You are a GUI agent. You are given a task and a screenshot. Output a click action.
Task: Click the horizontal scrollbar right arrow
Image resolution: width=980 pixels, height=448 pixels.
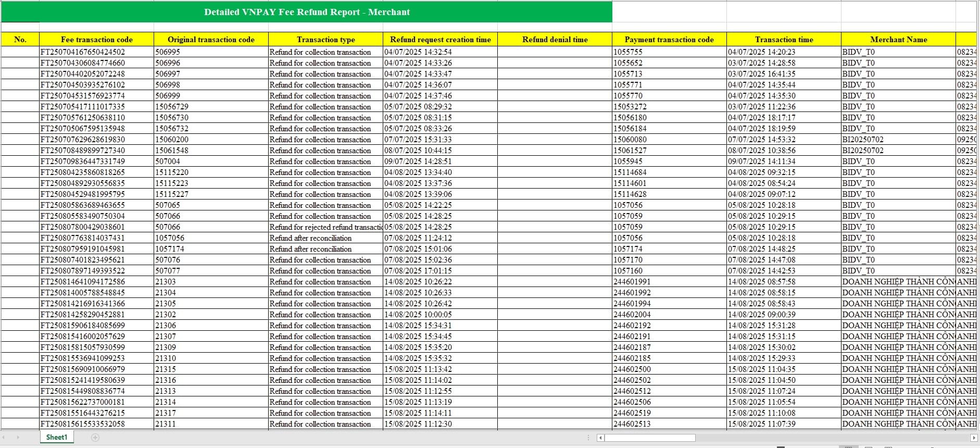[973, 438]
